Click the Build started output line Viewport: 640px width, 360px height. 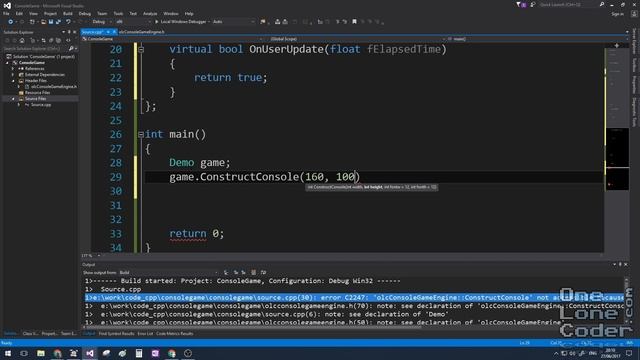(243, 281)
